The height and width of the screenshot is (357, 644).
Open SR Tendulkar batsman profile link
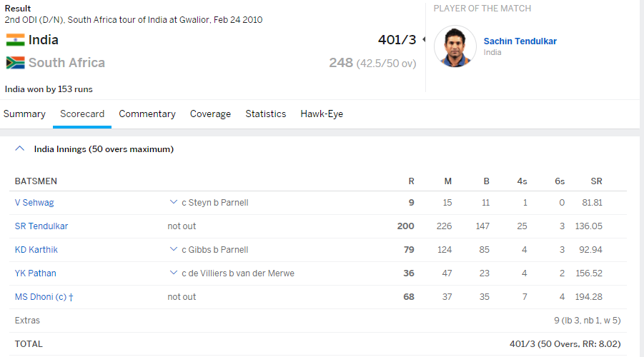coord(41,226)
